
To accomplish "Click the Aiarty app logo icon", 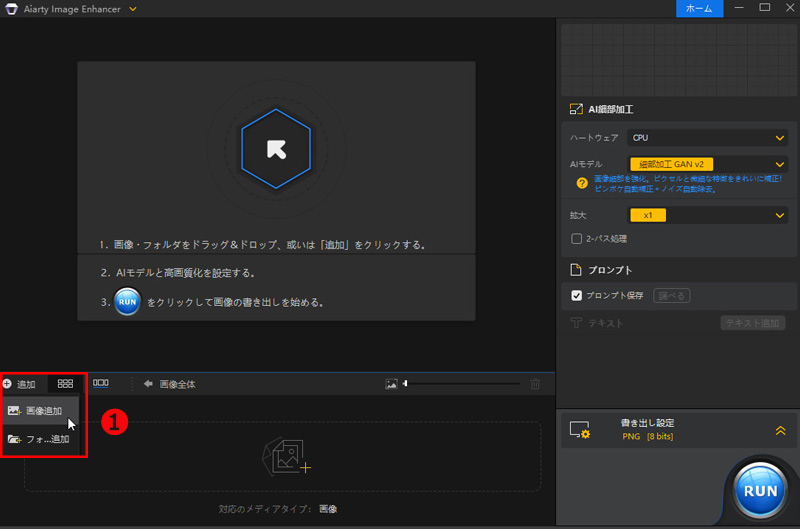I will (11, 9).
